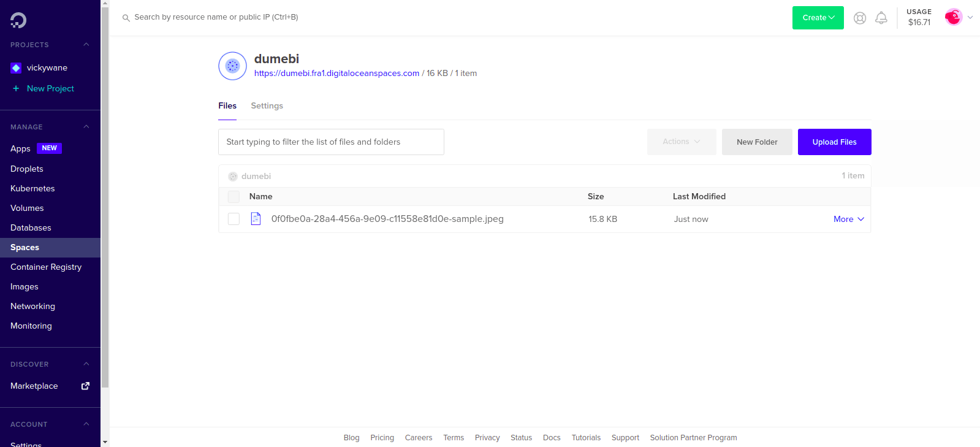Open the support lifebuoy icon

(x=860, y=18)
